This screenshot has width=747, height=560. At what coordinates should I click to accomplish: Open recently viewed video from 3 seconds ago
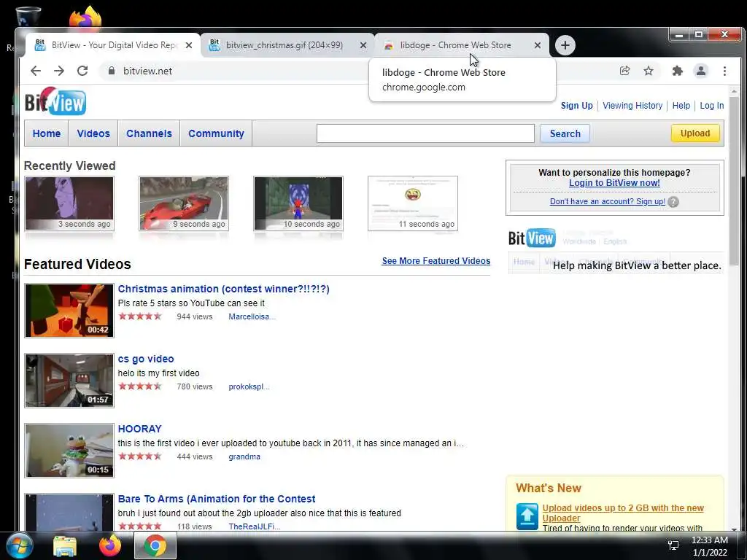[69, 203]
